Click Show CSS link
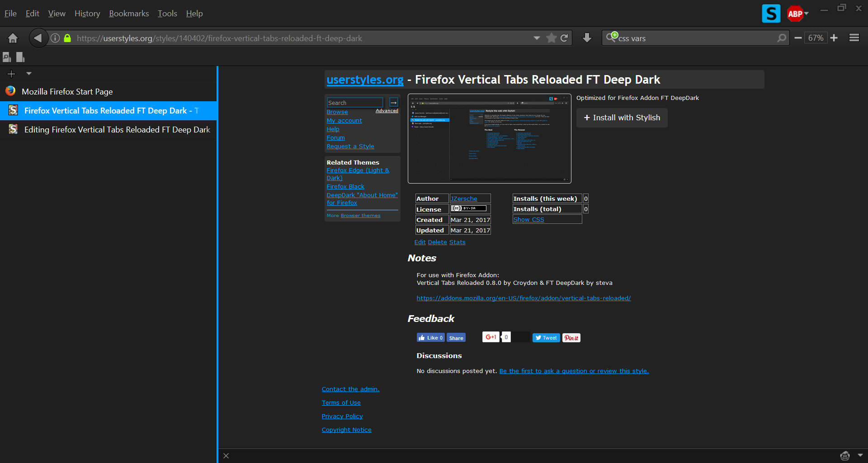Screen dimensions: 868x463 [528, 219]
